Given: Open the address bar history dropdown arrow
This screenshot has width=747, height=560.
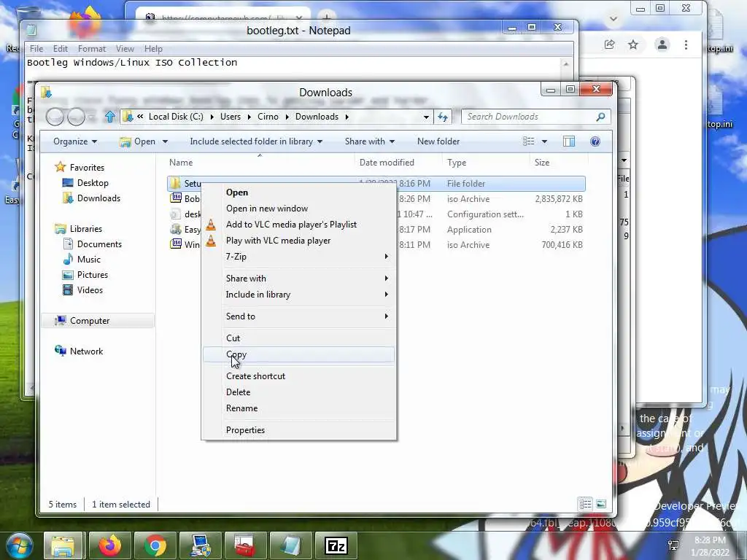Looking at the screenshot, I should coord(426,117).
